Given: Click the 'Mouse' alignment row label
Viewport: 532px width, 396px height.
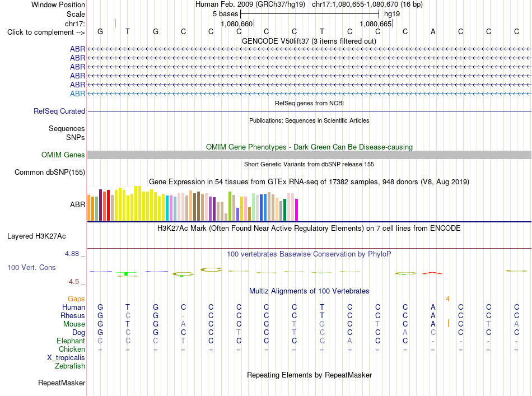Looking at the screenshot, I should (74, 324).
